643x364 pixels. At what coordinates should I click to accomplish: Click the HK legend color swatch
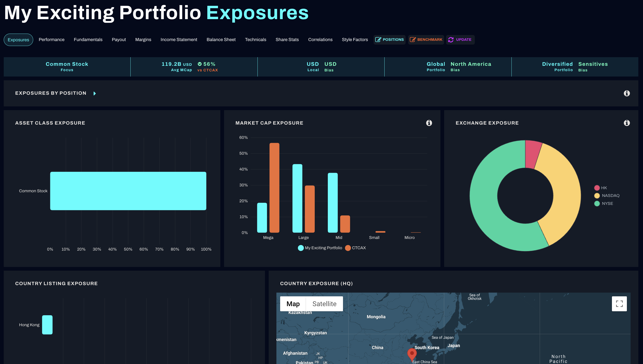point(597,188)
